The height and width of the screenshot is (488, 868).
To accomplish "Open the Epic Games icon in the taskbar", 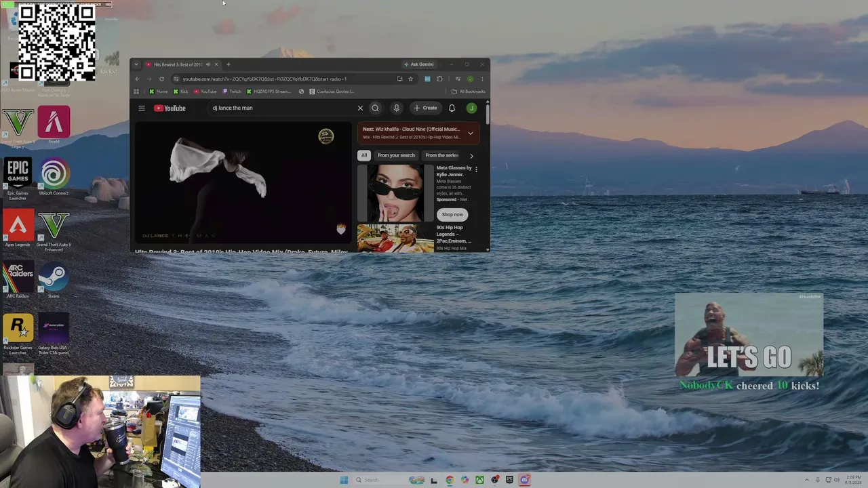I will pos(509,480).
